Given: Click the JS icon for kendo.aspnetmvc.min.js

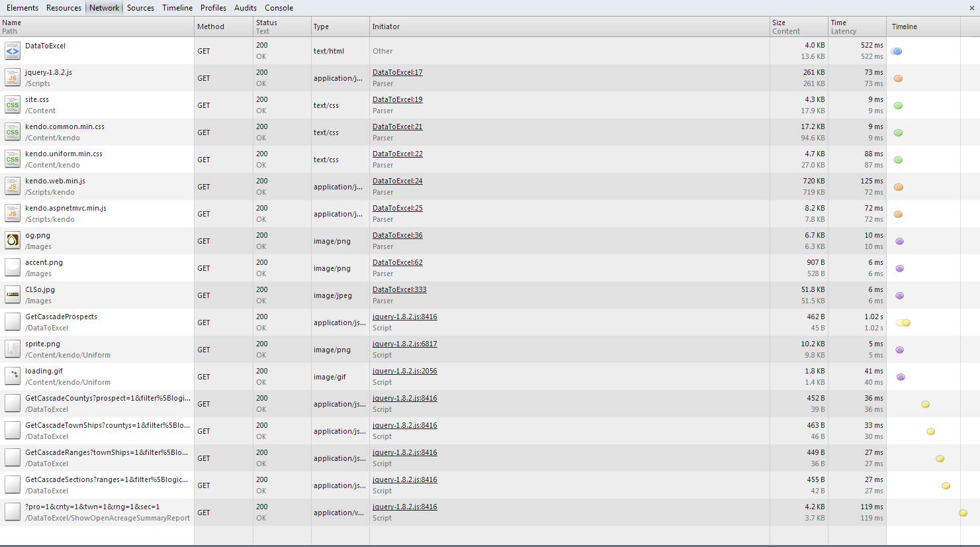Looking at the screenshot, I should pyautogui.click(x=13, y=213).
